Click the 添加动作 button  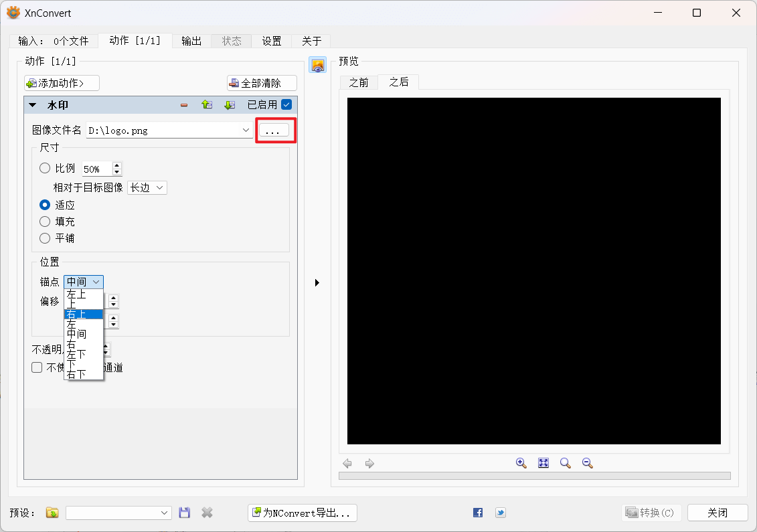[62, 83]
